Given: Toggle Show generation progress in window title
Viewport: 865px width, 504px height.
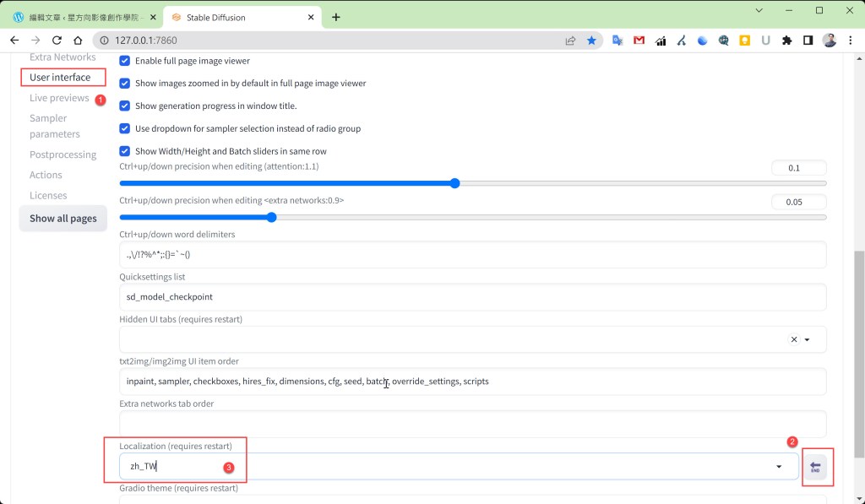Looking at the screenshot, I should [x=125, y=106].
